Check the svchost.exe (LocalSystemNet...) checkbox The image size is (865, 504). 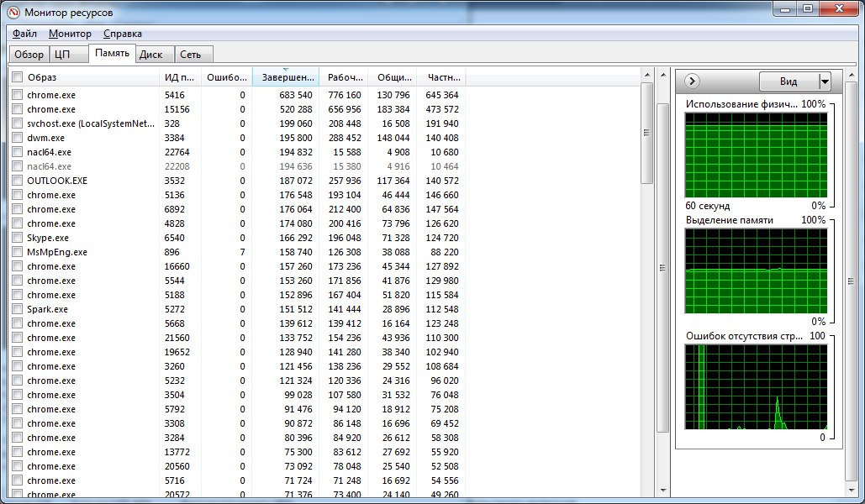17,123
